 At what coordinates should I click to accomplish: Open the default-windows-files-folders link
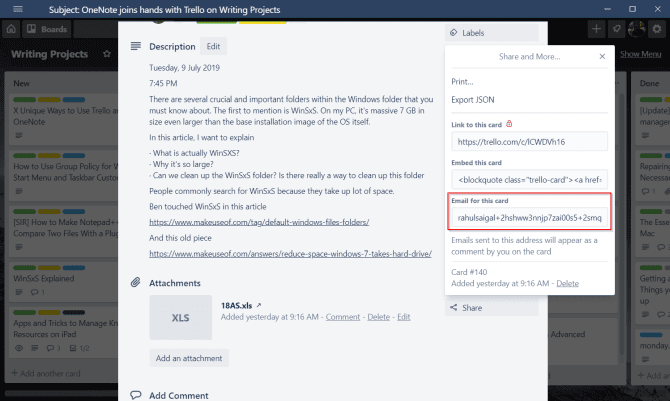pos(259,222)
